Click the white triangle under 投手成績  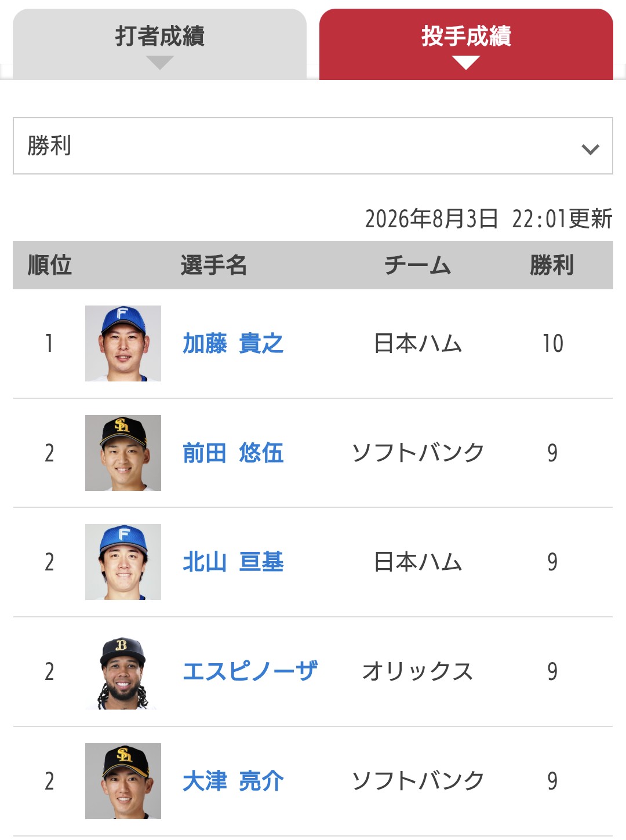pos(466,63)
